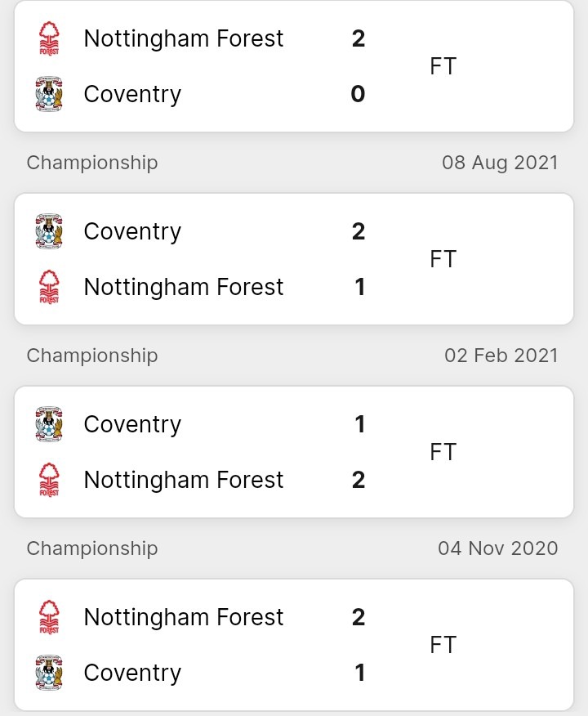Open Championship label above 08 Aug 2021 match
This screenshot has width=588, height=716.
92,163
